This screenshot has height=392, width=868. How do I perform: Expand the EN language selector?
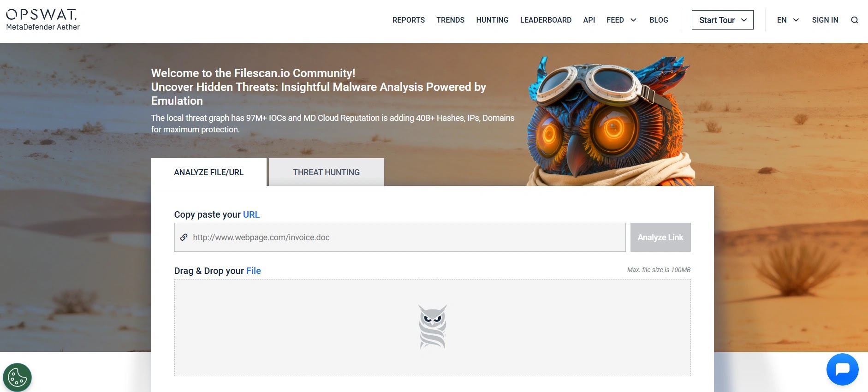pyautogui.click(x=787, y=20)
